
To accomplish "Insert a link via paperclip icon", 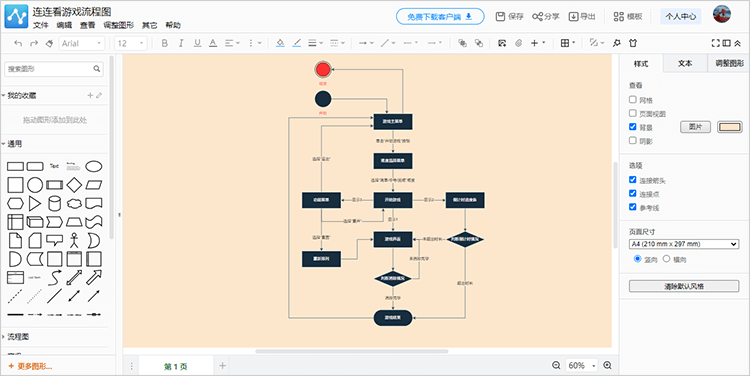I will point(518,43).
